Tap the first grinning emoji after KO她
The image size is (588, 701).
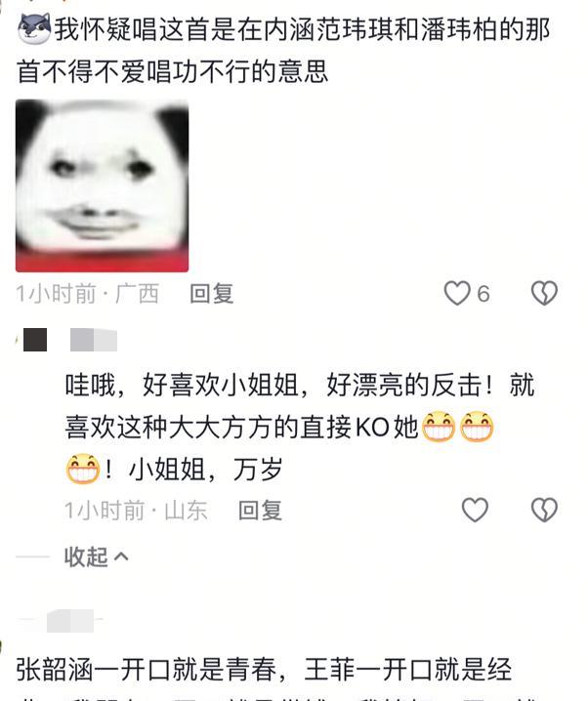[439, 427]
